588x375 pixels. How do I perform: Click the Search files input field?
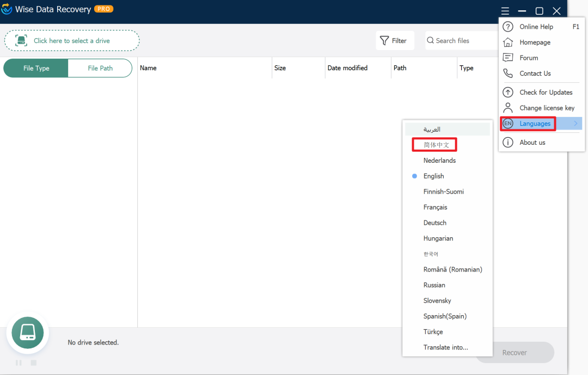[x=462, y=40]
